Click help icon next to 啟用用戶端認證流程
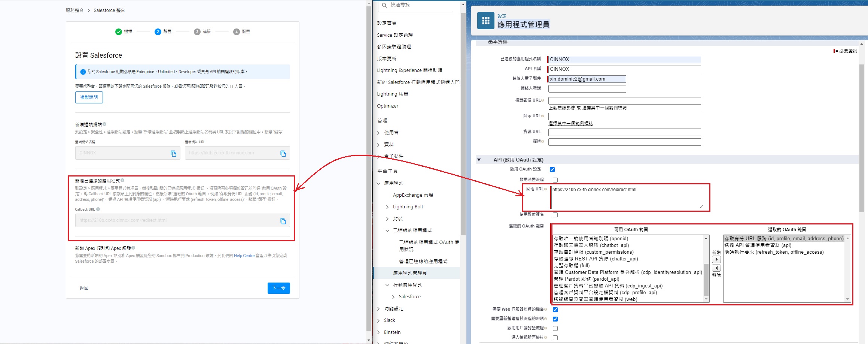 tap(545, 328)
